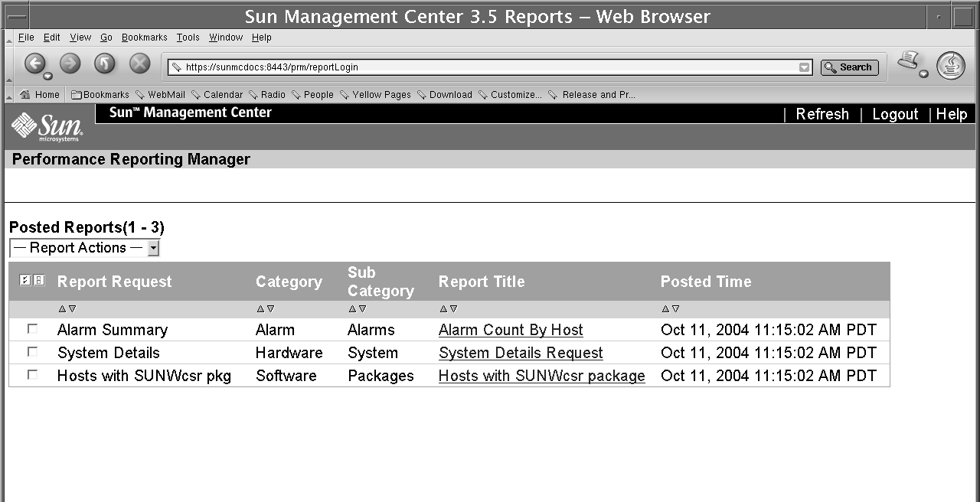Open the File menu
The height and width of the screenshot is (502, 980).
pos(26,37)
